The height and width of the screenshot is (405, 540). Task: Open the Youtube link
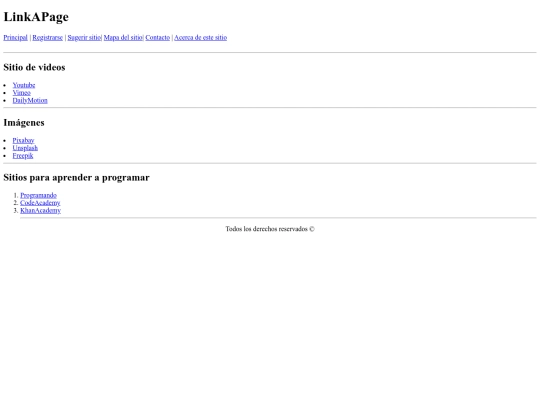(x=24, y=85)
